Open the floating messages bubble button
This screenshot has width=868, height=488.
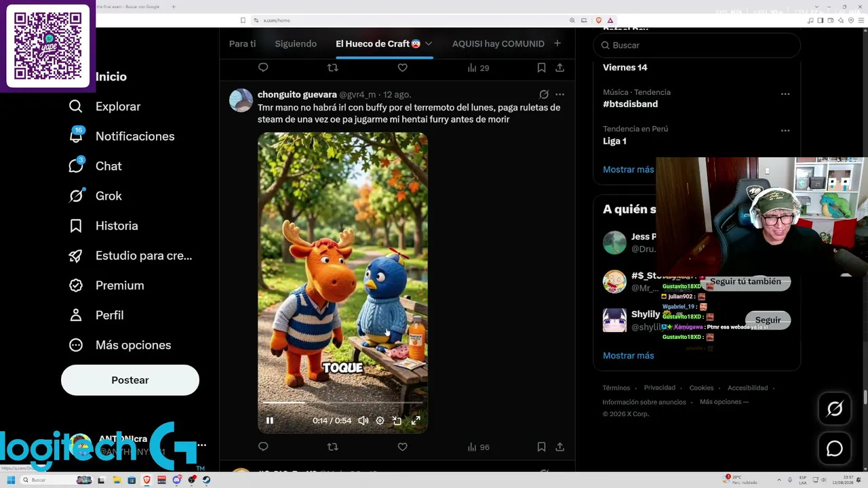(x=835, y=449)
